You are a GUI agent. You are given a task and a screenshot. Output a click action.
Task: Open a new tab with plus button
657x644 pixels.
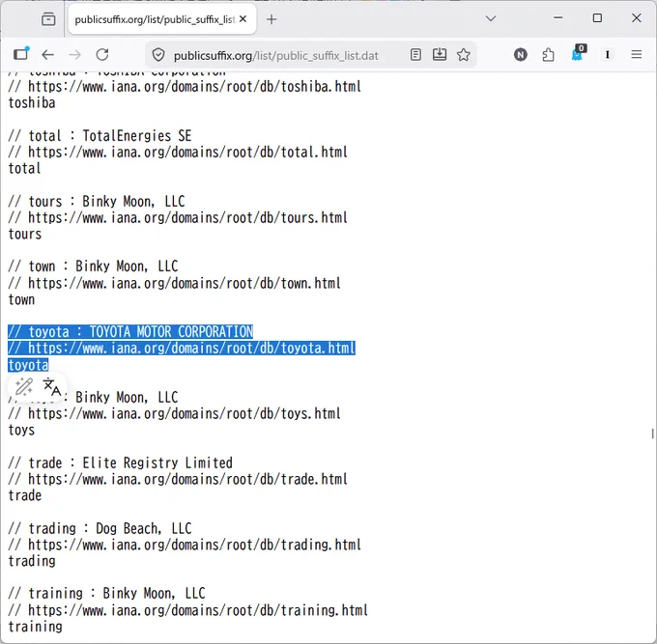click(x=271, y=19)
